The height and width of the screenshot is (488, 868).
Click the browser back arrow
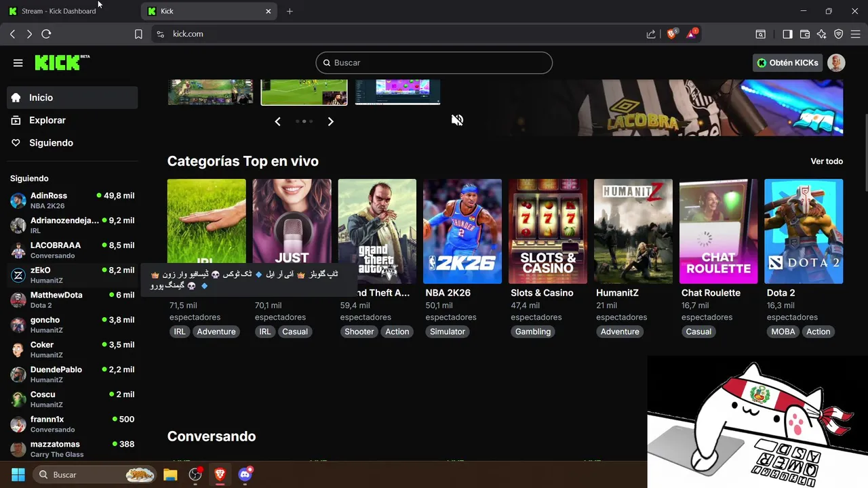[x=12, y=34]
